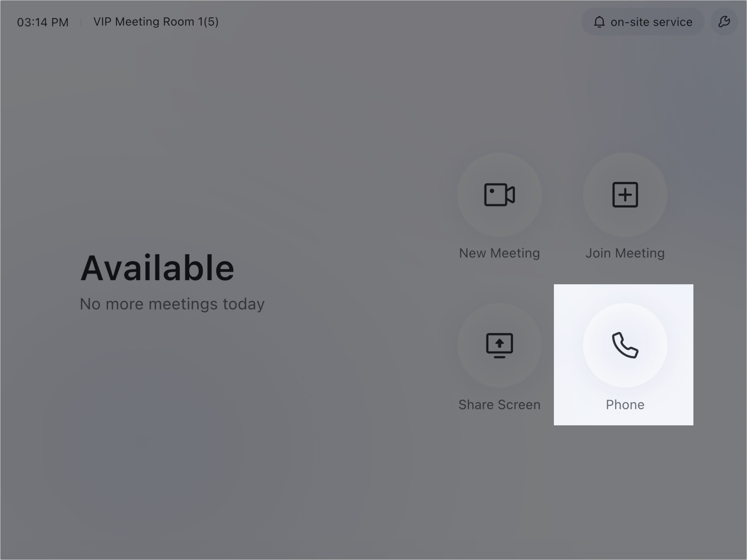Tap the Phone handset icon
747x560 pixels.
point(625,345)
